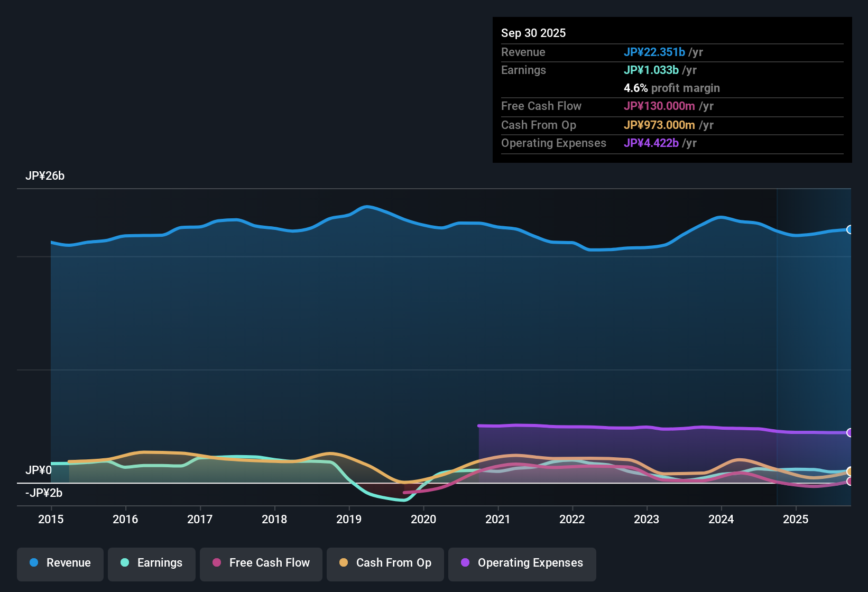Viewport: 868px width, 592px height.
Task: Click the JP¥22.351b revenue value link
Action: pyautogui.click(x=655, y=52)
